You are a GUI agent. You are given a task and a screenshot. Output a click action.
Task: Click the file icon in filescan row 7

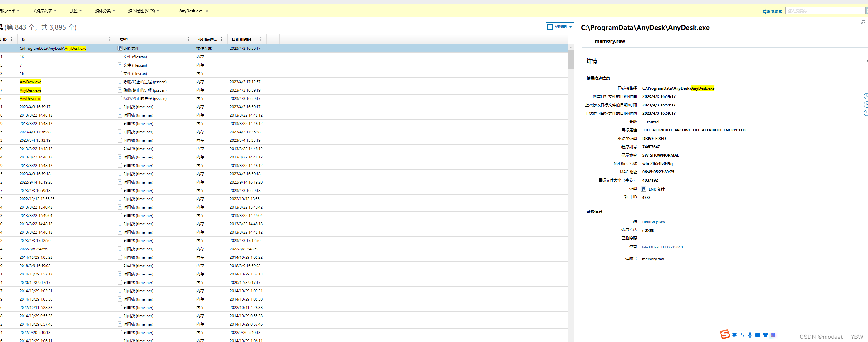point(120,65)
